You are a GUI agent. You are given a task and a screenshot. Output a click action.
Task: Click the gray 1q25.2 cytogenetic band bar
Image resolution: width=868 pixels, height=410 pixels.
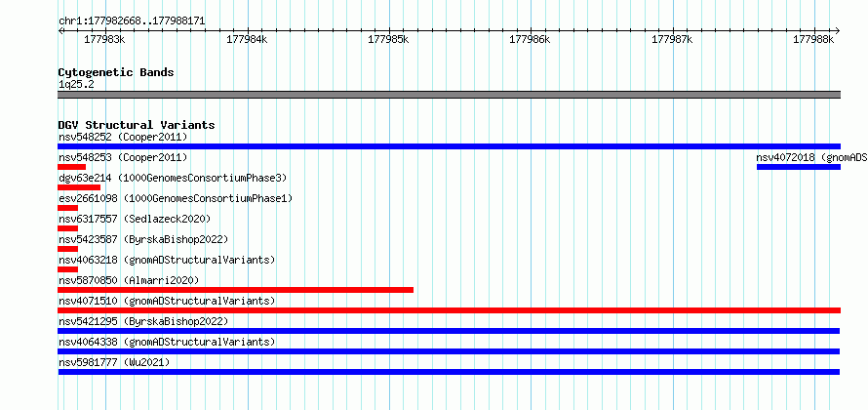(x=449, y=95)
